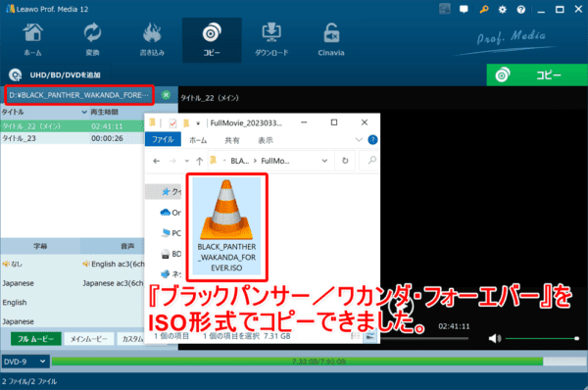Screen dimensions: 588x390
Task: Expand Explorer address bar history dropdown
Action: [x=324, y=161]
